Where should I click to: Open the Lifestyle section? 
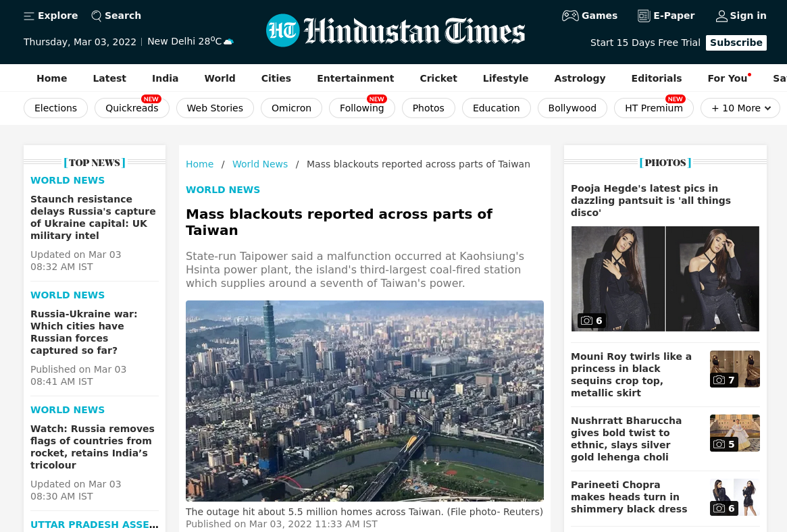505,78
